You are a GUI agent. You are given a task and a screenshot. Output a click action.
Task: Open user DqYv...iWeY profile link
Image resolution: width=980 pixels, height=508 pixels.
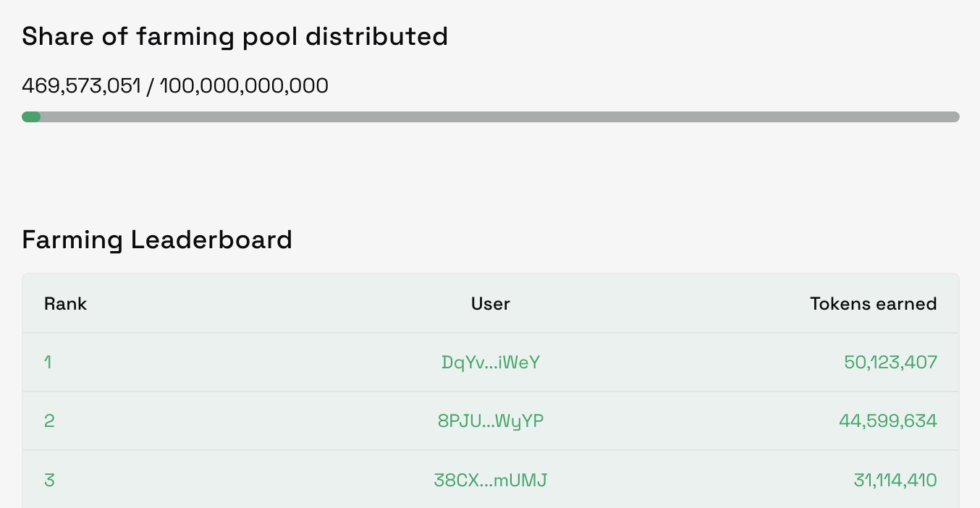pos(491,363)
